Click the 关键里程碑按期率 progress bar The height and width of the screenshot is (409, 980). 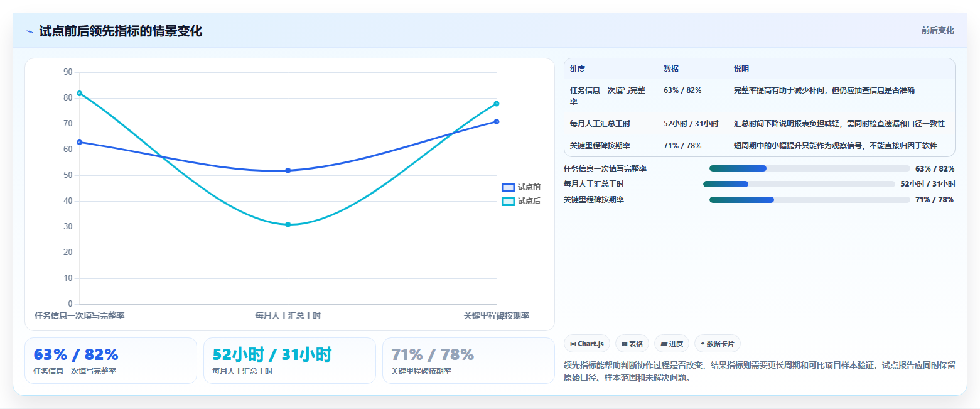(809, 200)
